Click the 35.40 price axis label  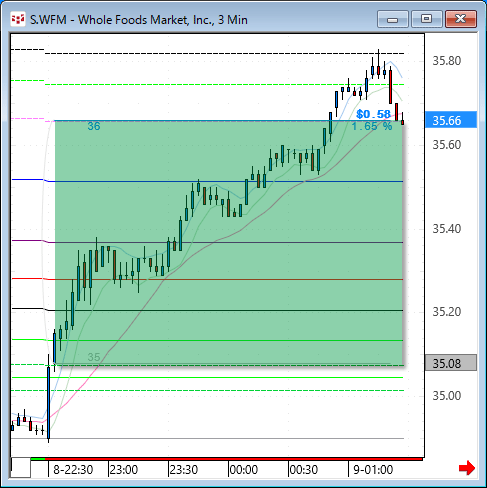[x=447, y=229]
